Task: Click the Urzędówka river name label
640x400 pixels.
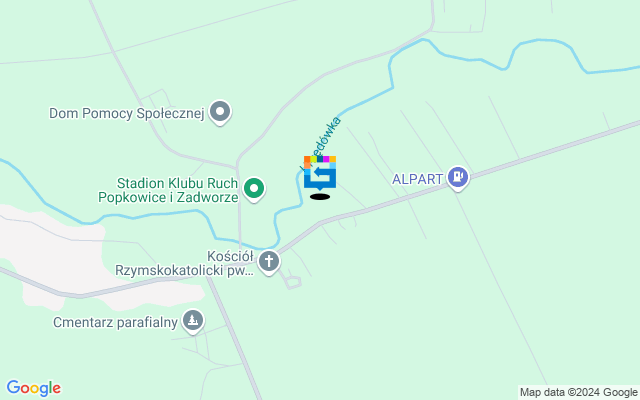Action: coord(322,141)
